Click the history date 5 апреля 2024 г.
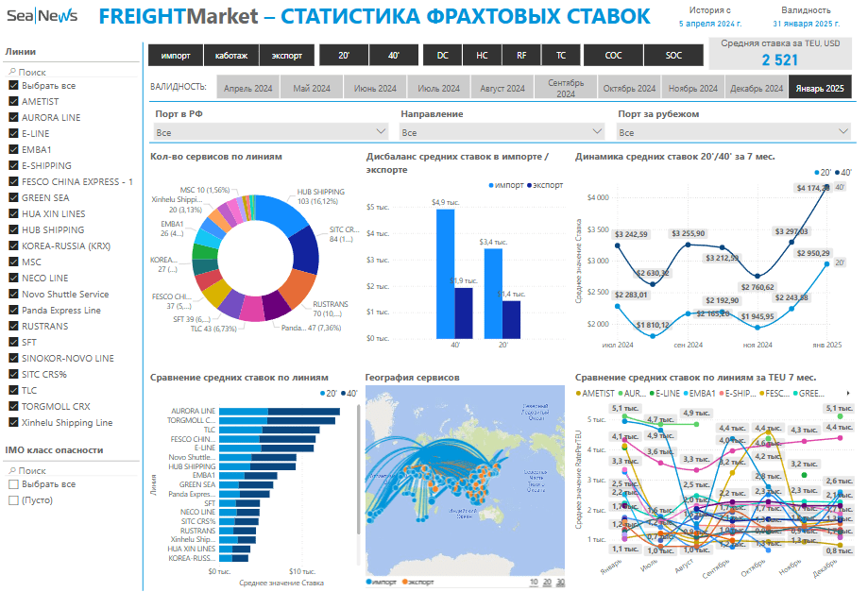Viewport: 868px width, 592px height. pyautogui.click(x=710, y=24)
